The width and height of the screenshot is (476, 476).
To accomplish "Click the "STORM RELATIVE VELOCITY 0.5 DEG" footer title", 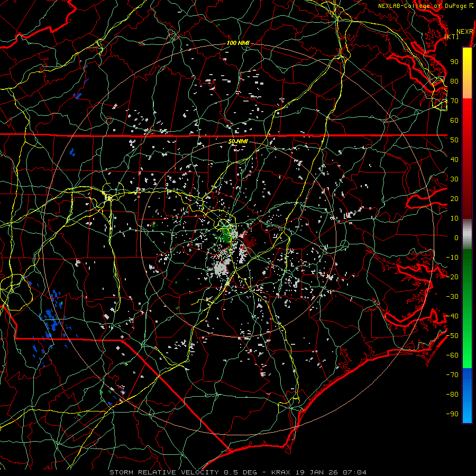I will point(183,472).
